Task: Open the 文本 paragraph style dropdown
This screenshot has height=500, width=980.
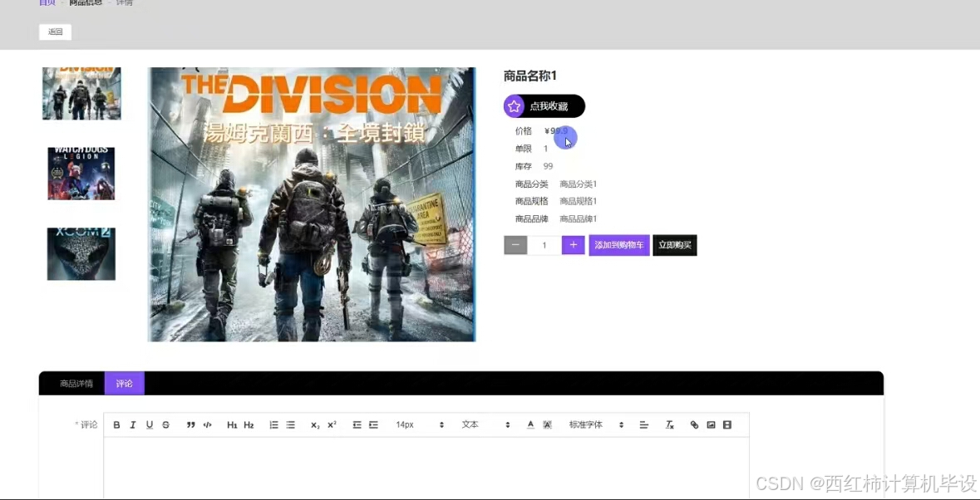Action: [485, 425]
